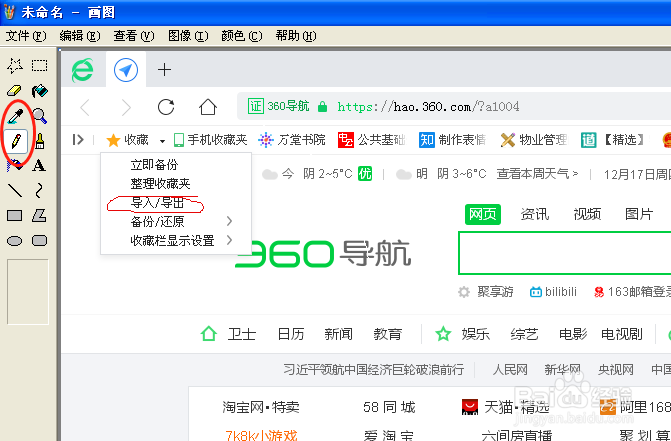The width and height of the screenshot is (671, 441).
Task: Go back with the left arrow
Action: [86, 107]
